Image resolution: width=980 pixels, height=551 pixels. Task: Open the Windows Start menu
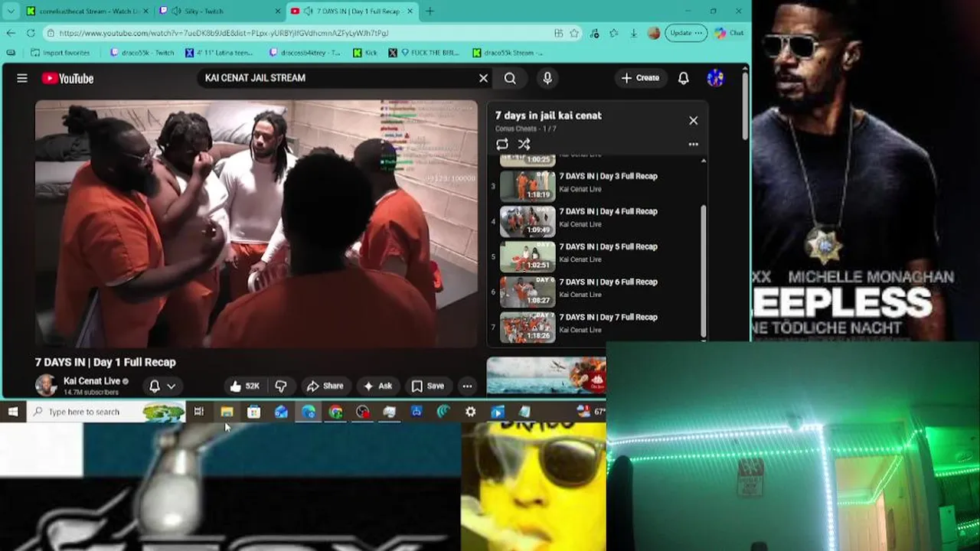click(13, 412)
